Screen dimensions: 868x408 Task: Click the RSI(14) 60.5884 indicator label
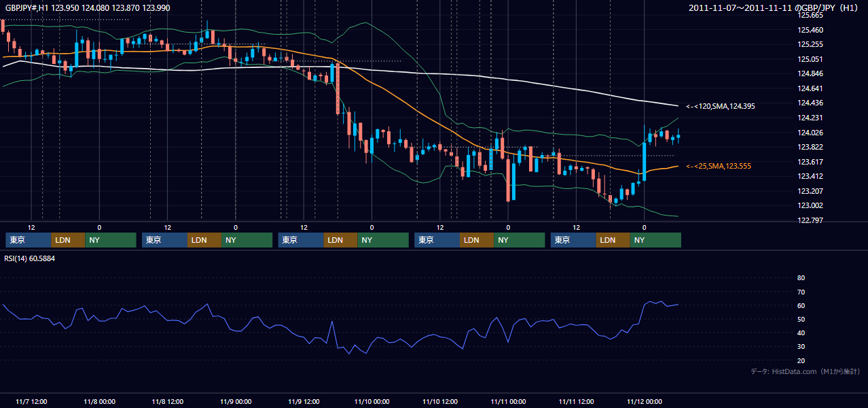(30, 258)
